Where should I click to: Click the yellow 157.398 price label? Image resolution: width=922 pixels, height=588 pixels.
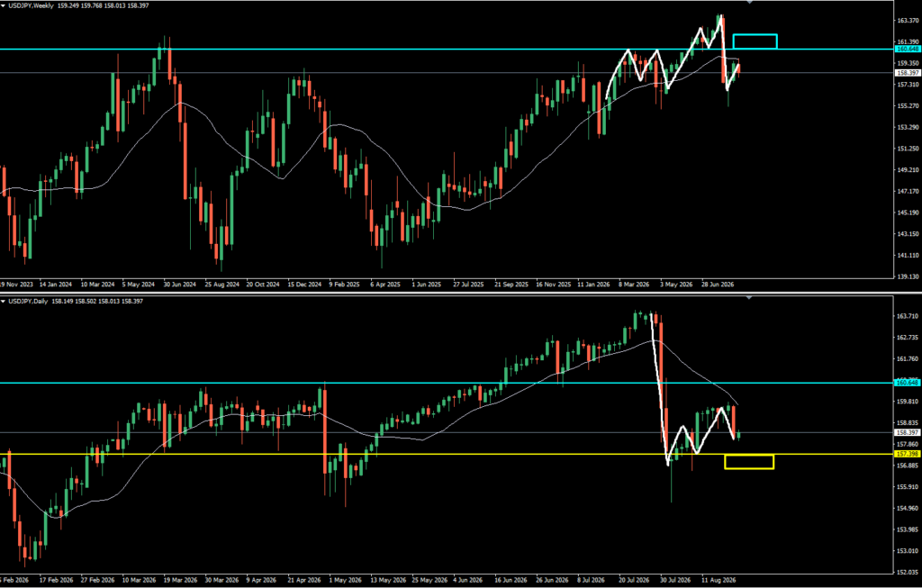(908, 454)
